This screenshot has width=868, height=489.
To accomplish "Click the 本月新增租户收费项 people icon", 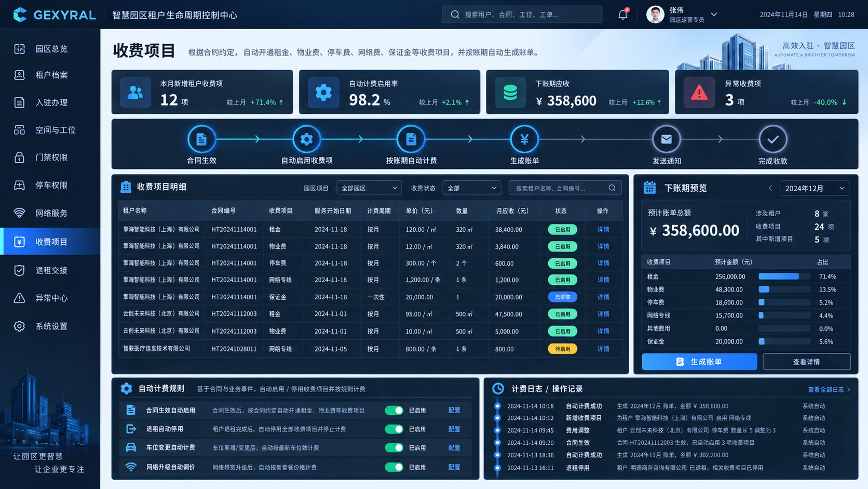I will pos(135,92).
